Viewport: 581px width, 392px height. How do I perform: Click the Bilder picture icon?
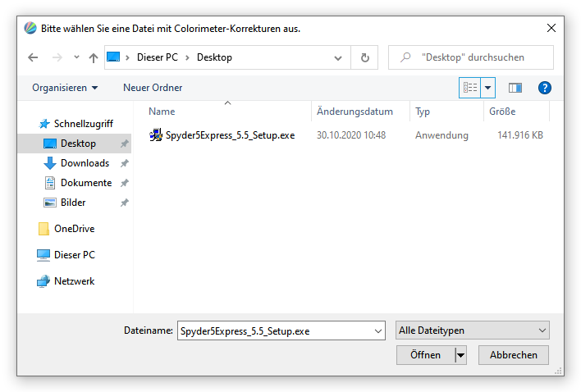pos(50,203)
